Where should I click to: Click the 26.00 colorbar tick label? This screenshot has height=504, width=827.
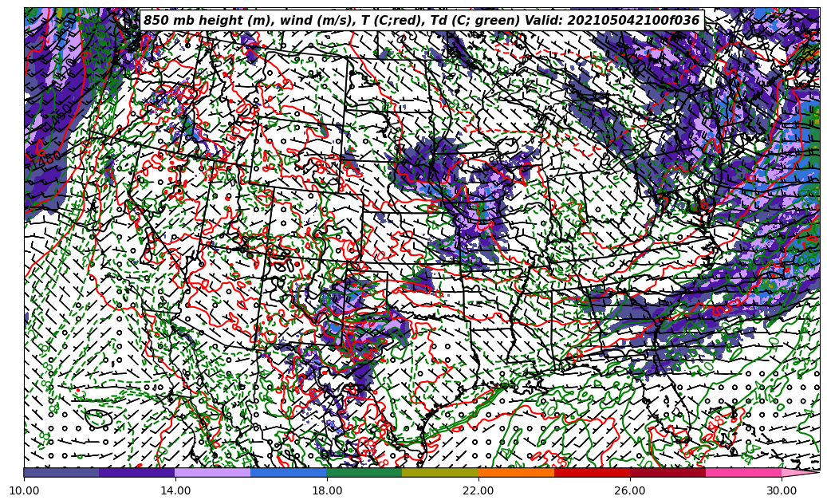pos(630,491)
